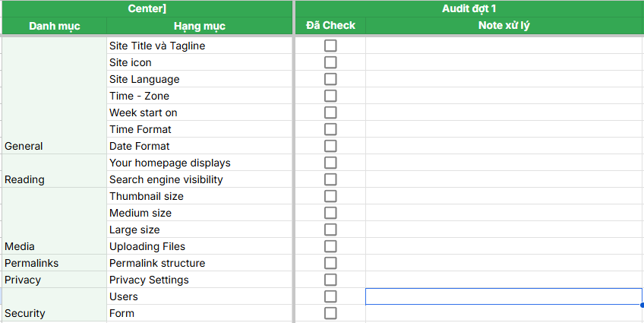Image resolution: width=644 pixels, height=323 pixels.
Task: Click the Date Format cell
Action: (x=199, y=146)
